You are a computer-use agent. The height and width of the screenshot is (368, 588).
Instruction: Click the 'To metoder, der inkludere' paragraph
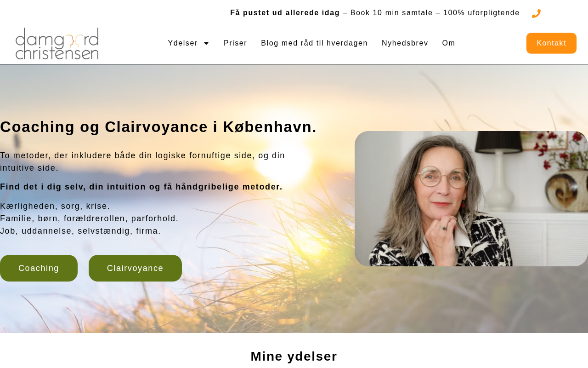click(x=142, y=161)
